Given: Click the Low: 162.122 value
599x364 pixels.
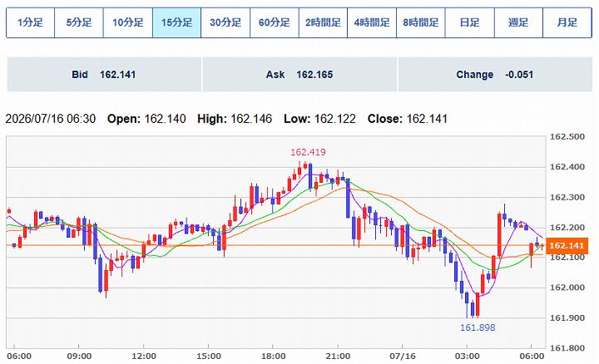Looking at the screenshot, I should coord(319,119).
